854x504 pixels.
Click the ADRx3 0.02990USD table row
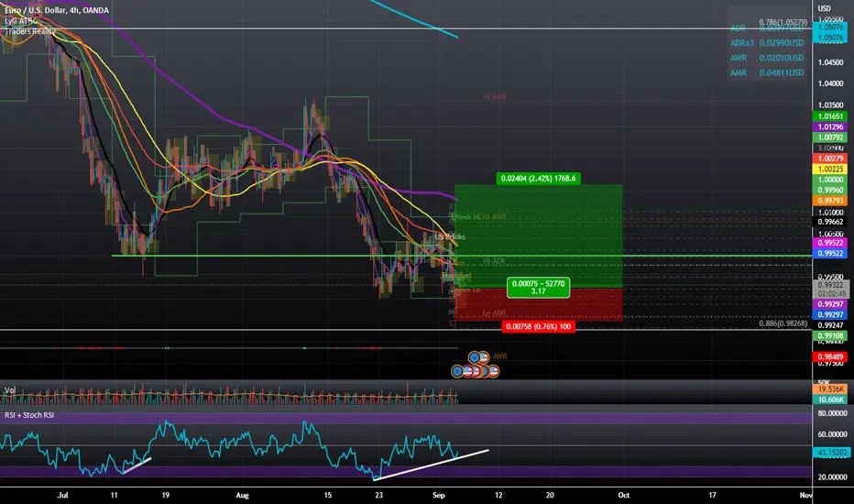tap(767, 42)
